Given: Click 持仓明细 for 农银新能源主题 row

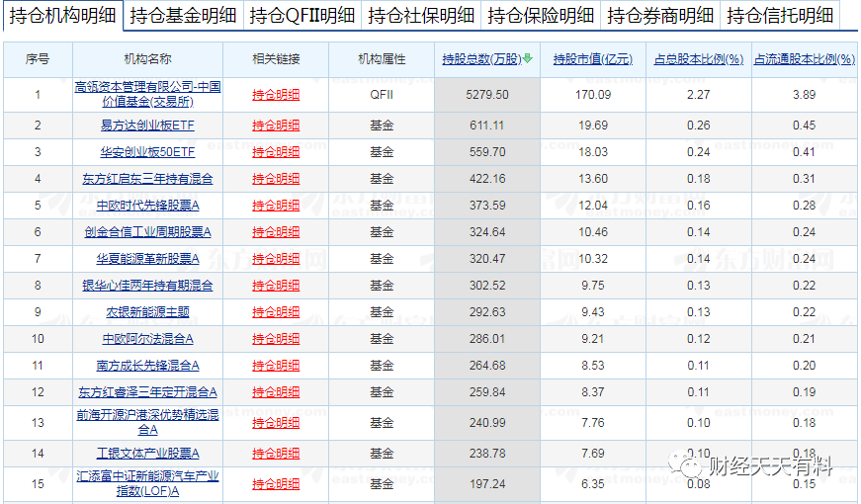Looking at the screenshot, I should pos(276,312).
